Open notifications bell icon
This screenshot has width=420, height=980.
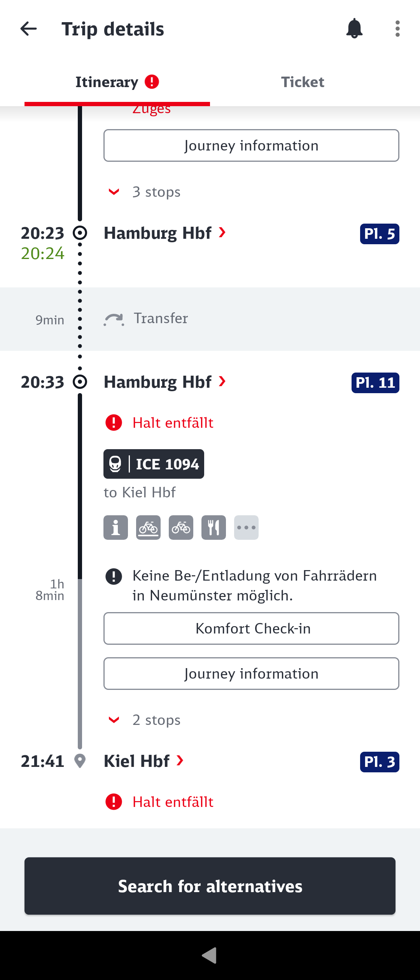point(354,28)
